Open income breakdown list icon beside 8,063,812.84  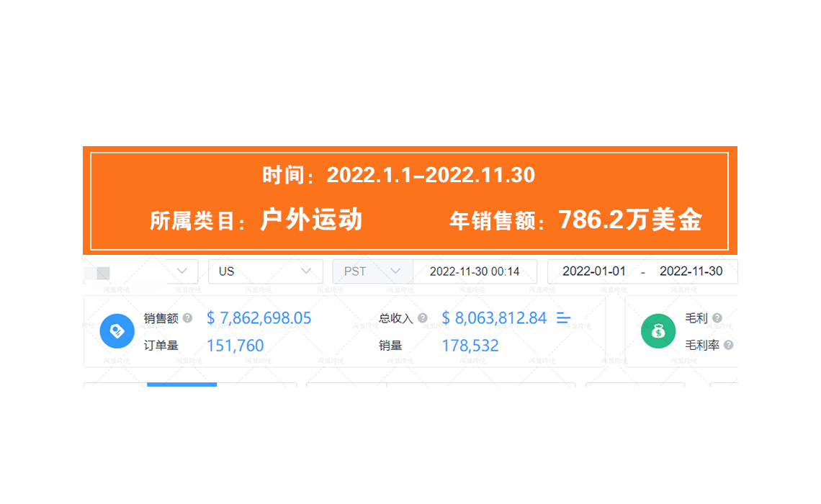563,318
